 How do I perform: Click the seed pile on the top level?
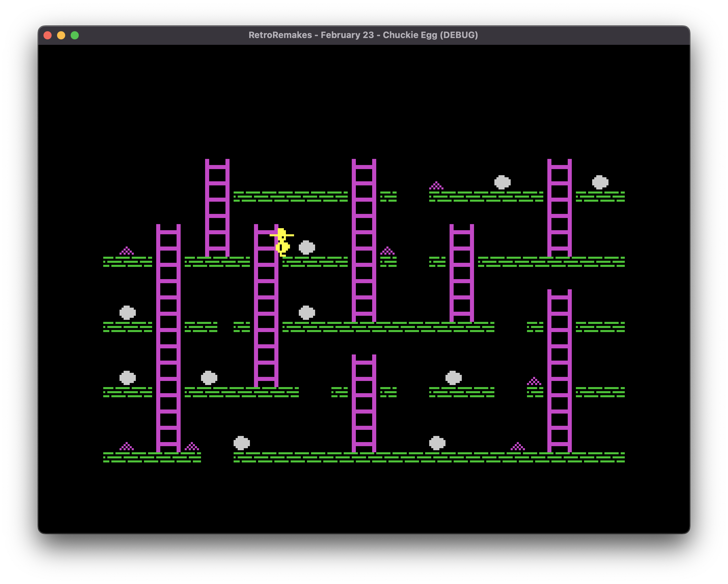[x=436, y=185]
